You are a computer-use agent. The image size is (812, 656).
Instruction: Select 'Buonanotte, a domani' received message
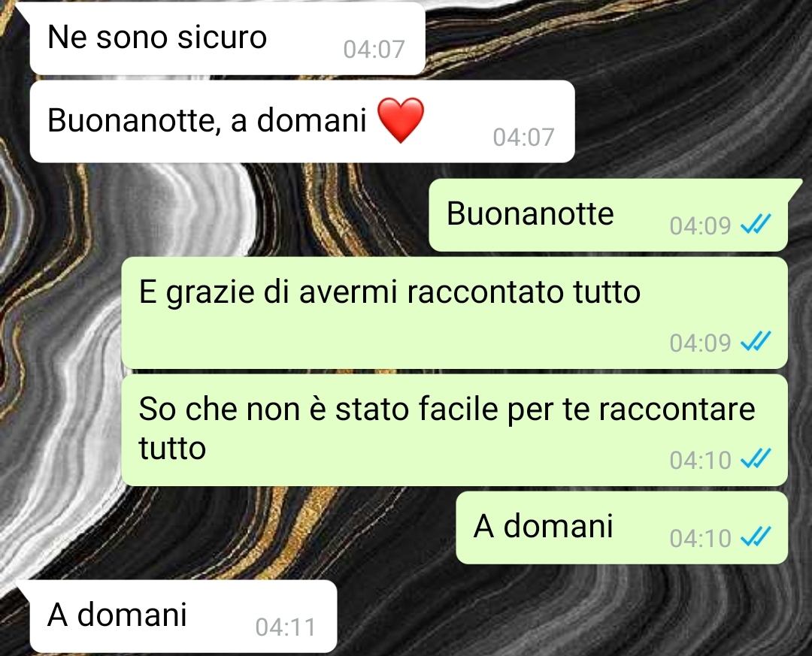point(302,121)
